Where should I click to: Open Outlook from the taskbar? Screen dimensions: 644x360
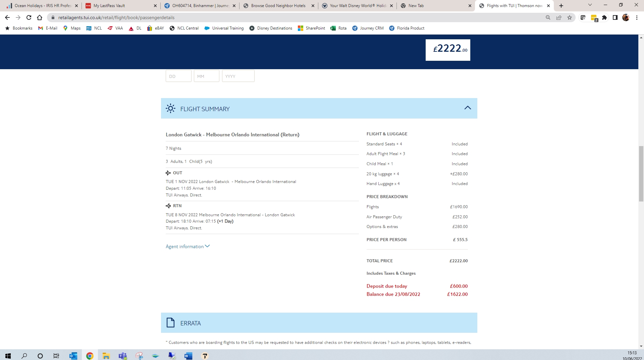[x=73, y=356]
